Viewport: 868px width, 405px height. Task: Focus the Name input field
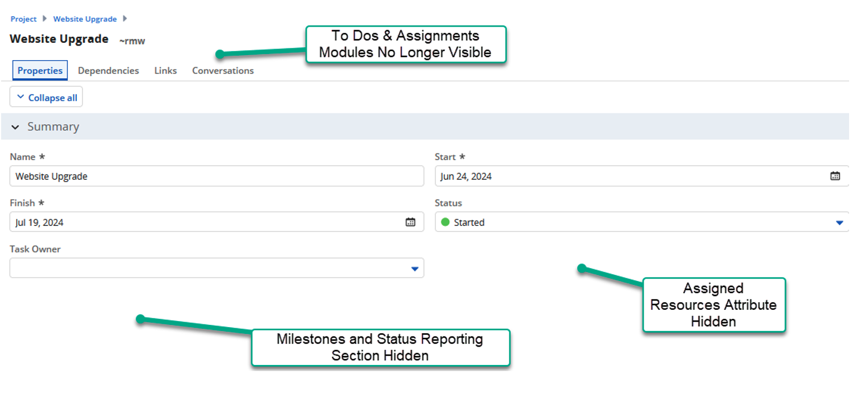point(217,176)
